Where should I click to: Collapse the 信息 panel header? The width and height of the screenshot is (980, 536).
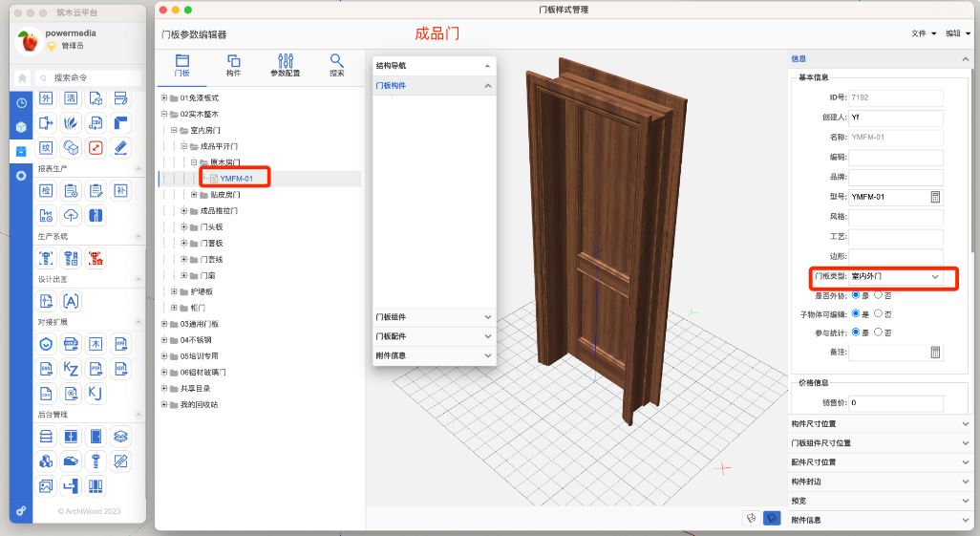pos(881,59)
